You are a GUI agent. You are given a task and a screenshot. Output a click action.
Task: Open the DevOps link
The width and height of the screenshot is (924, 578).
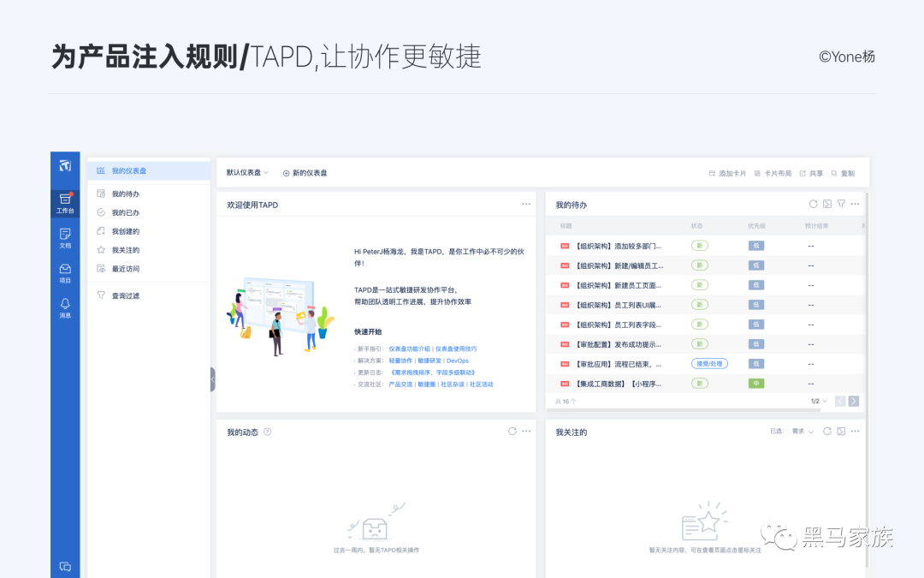click(457, 361)
